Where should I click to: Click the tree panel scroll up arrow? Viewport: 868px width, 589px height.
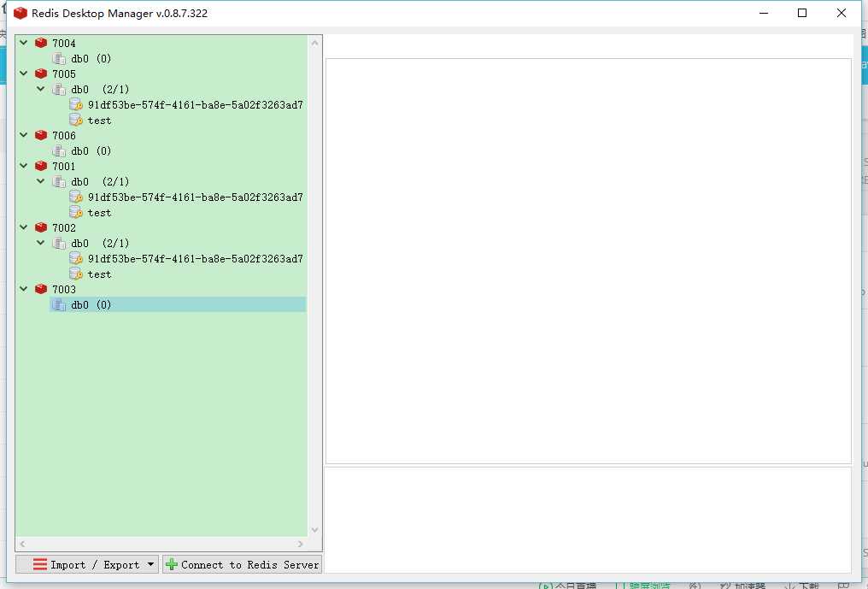point(315,43)
